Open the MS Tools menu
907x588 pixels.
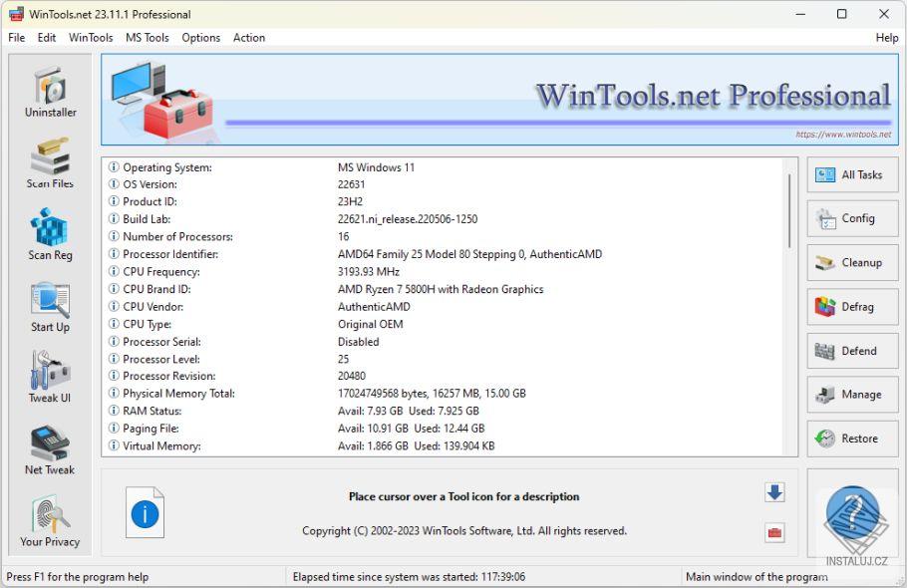(x=147, y=38)
